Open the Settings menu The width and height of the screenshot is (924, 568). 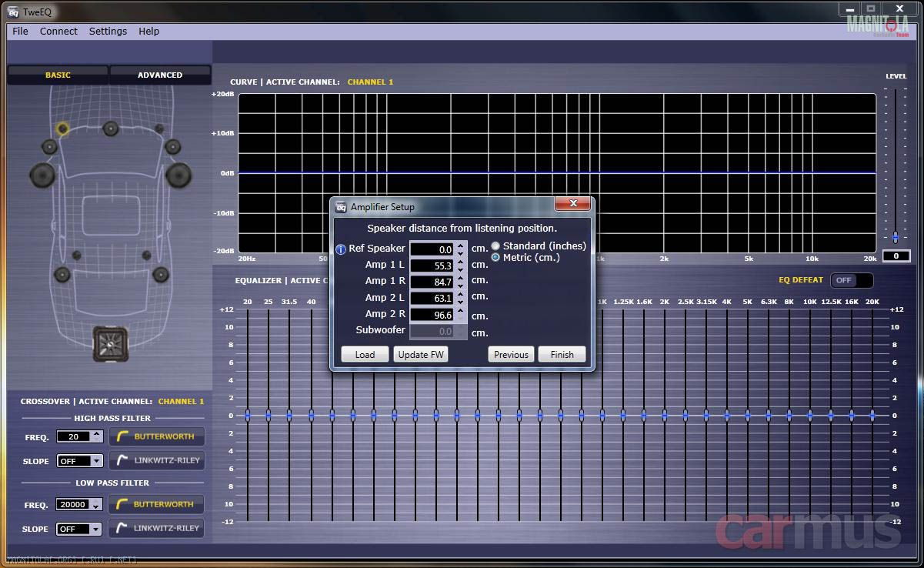click(x=108, y=31)
